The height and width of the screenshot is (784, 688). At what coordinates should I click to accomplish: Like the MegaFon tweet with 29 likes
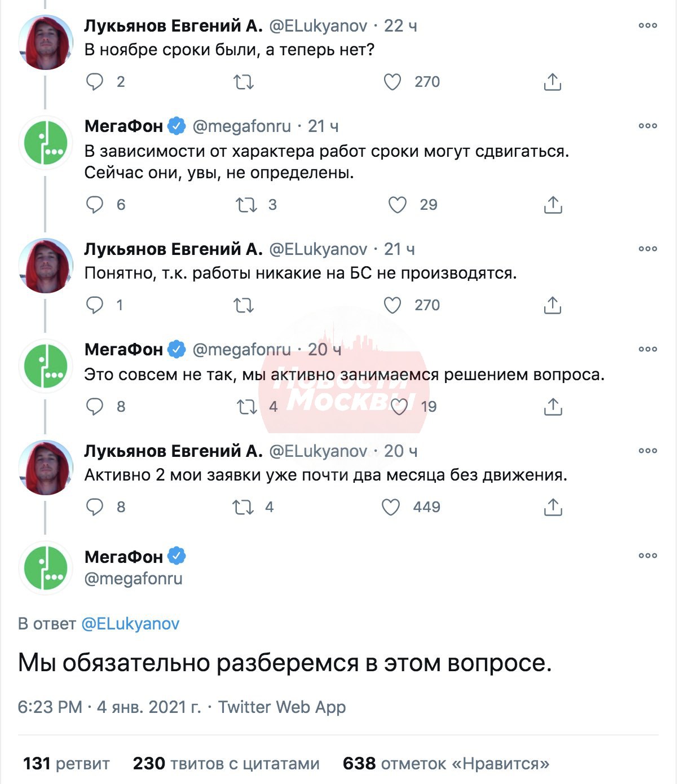(x=398, y=205)
